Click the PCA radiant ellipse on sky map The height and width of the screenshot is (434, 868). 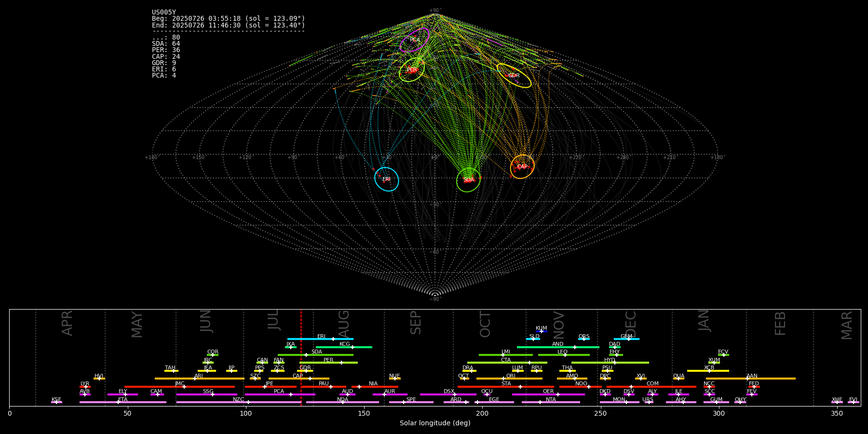click(x=414, y=40)
